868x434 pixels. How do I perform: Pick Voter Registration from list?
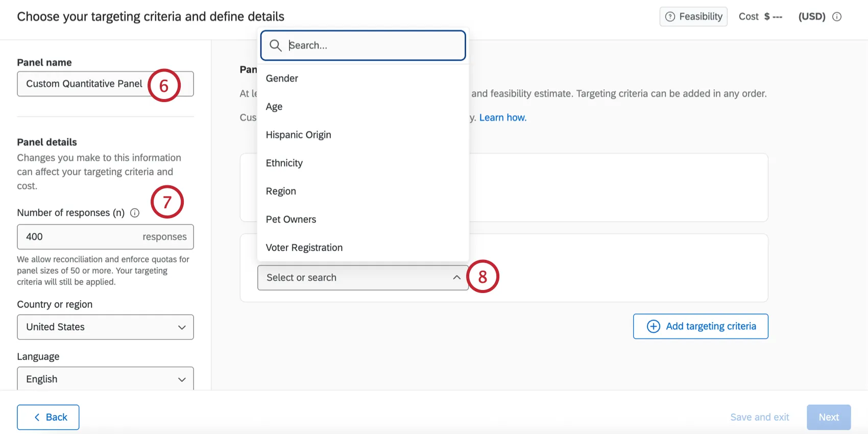tap(304, 248)
